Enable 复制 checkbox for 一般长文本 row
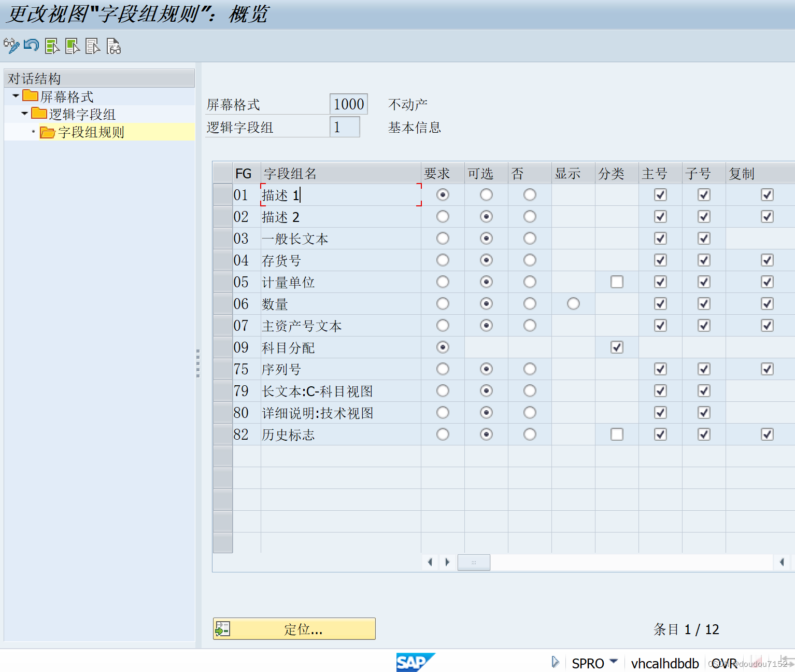This screenshot has width=795, height=672. 767,238
